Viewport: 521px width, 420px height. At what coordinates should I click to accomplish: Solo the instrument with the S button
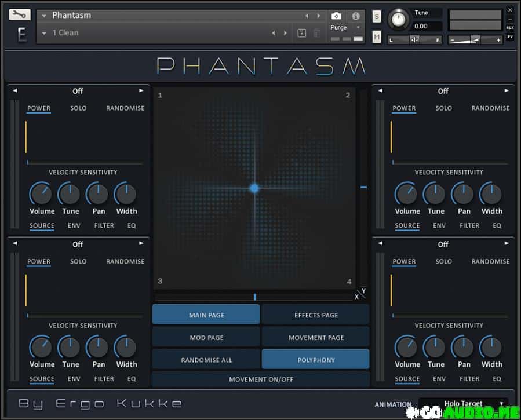(377, 16)
